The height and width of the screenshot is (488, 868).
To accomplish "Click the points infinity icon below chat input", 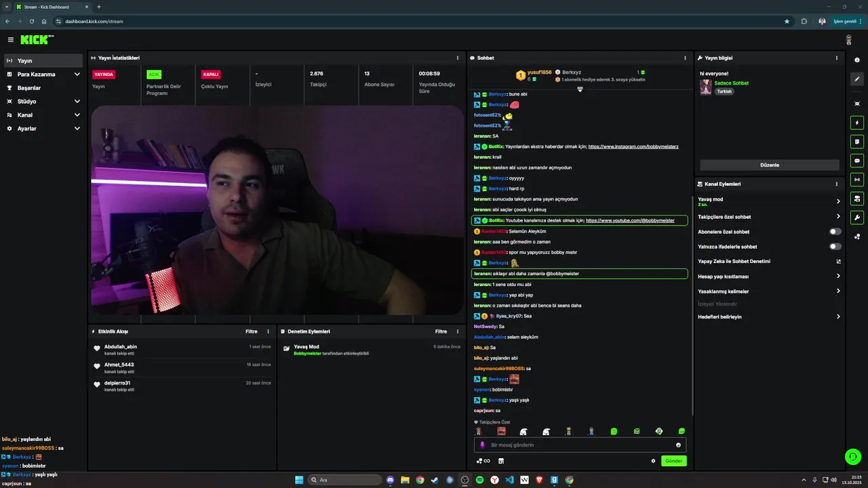I will 484,461.
